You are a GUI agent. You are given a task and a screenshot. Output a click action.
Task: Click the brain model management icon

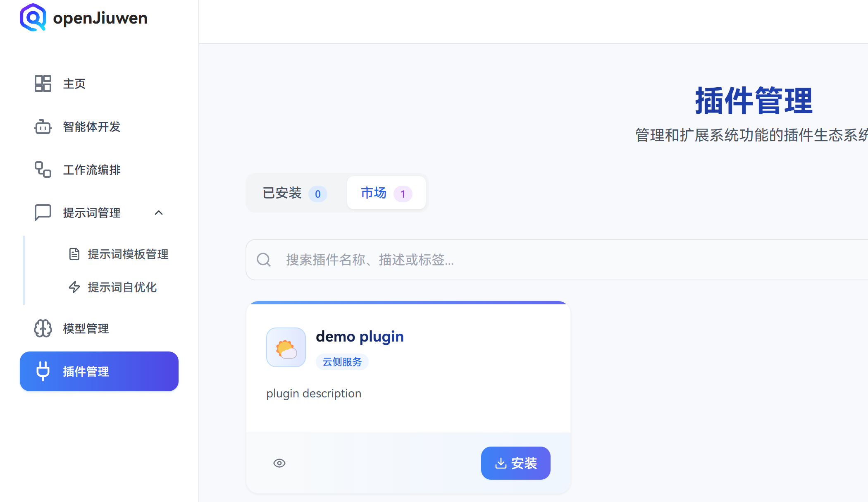click(x=43, y=328)
